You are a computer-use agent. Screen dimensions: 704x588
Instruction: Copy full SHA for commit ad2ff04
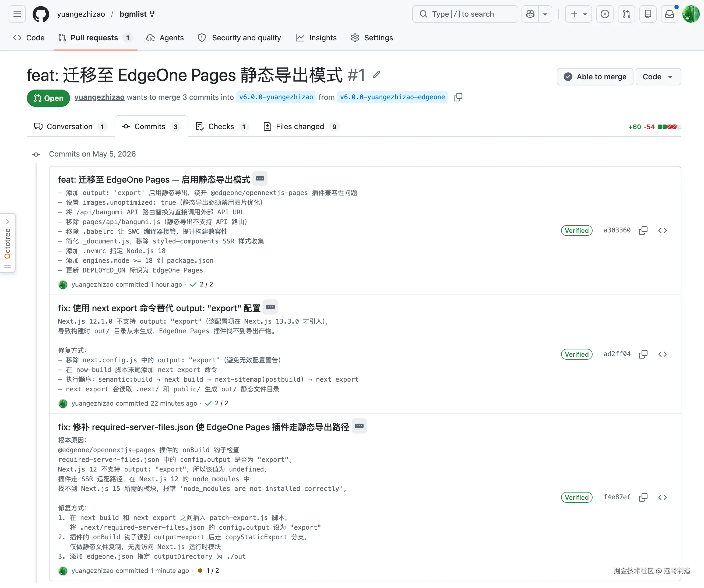coord(643,354)
